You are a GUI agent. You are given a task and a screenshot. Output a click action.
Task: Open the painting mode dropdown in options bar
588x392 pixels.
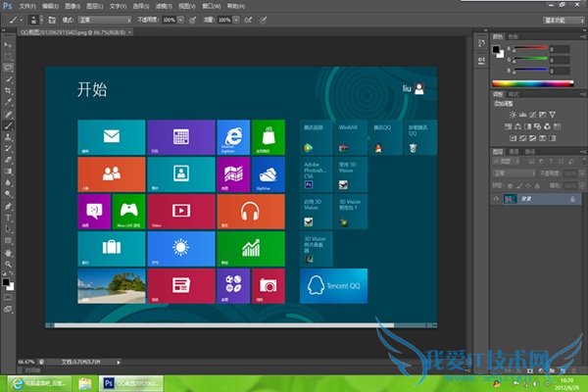[105, 20]
